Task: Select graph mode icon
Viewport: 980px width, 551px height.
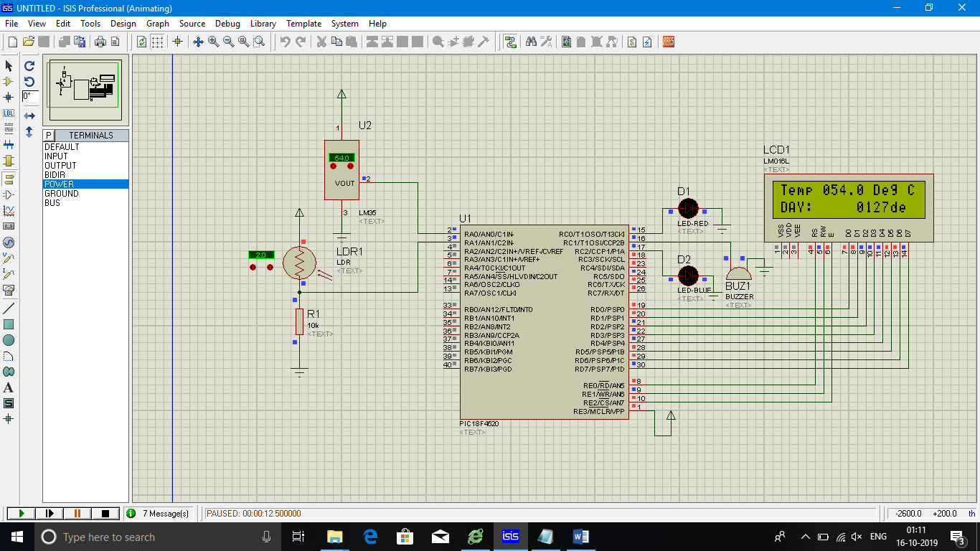Action: 9,210
